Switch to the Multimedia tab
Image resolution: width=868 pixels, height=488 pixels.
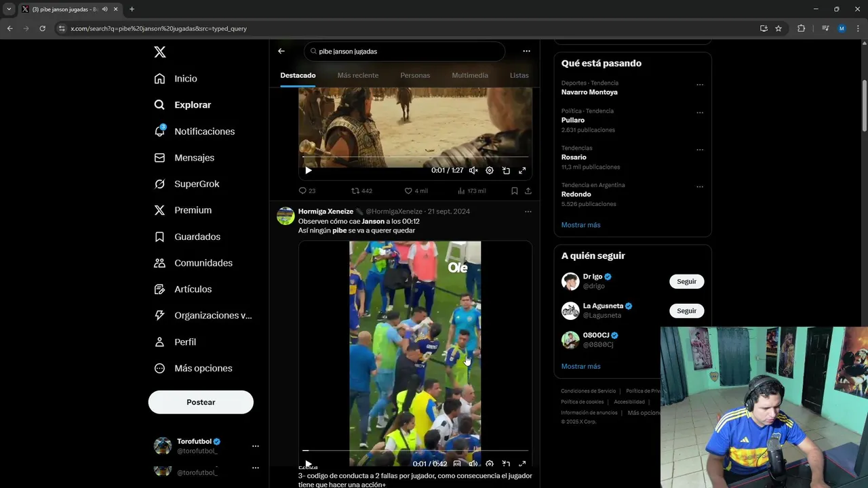click(470, 75)
